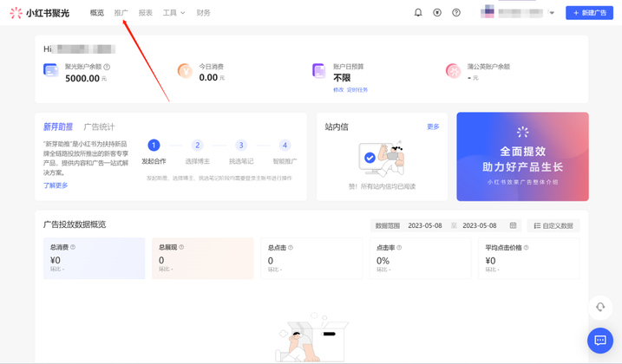Switch to the 广告统计 tab
This screenshot has height=364, width=622.
99,127
